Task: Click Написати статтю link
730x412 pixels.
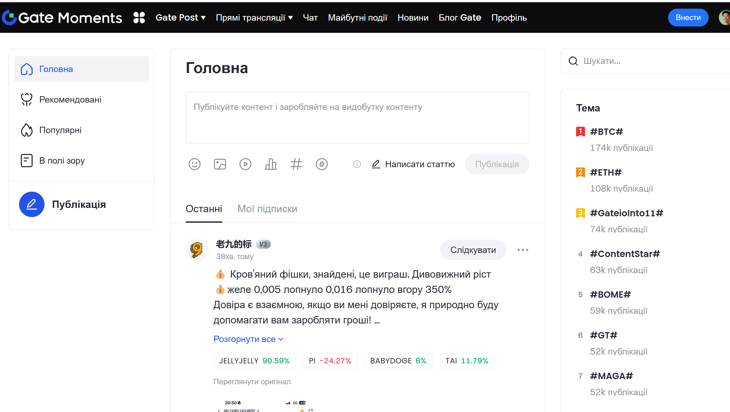Action: [x=413, y=164]
